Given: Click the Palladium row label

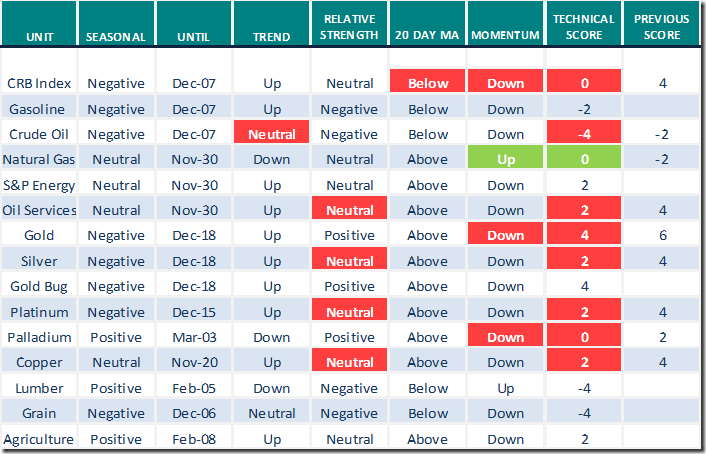Looking at the screenshot, I should pyautogui.click(x=38, y=337).
